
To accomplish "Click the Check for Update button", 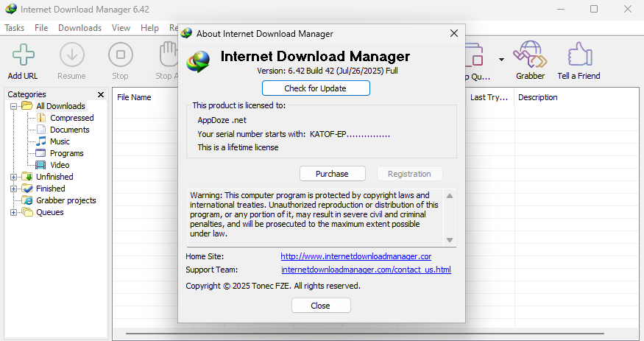I will [x=316, y=88].
